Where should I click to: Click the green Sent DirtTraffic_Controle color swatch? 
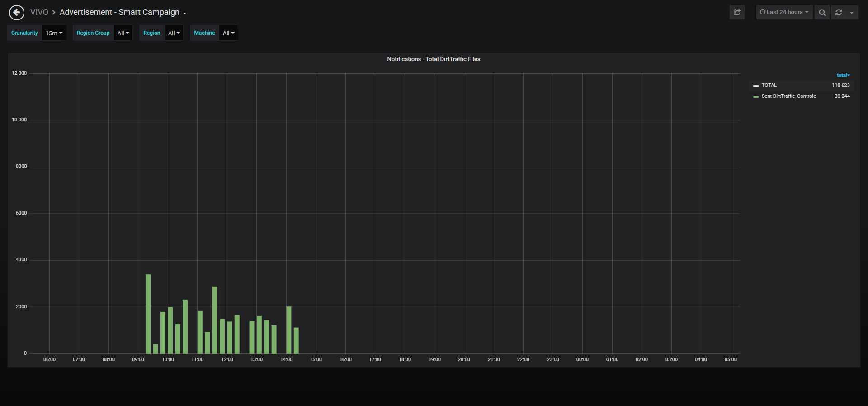(x=756, y=96)
